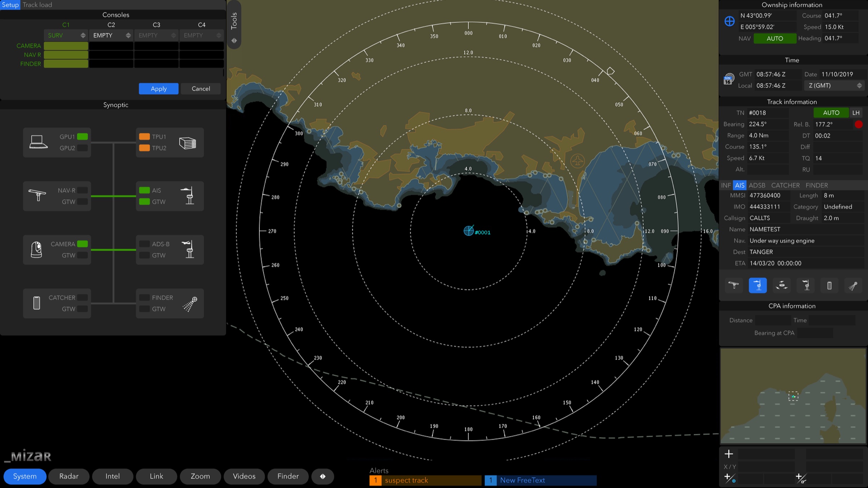This screenshot has height=488, width=868.
Task: Select the radar antenna sensor icon in Track information
Action: click(734, 285)
